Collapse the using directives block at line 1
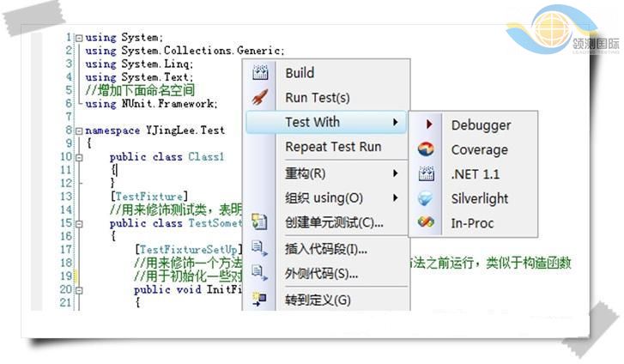Image resolution: width=624 pixels, height=364 pixels. pyautogui.click(x=79, y=38)
